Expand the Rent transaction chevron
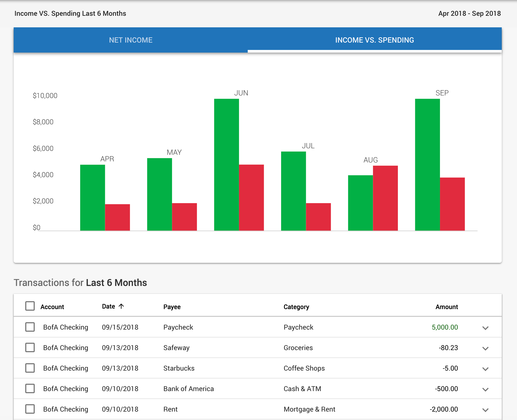Screen dimensions: 517x420 485,410
